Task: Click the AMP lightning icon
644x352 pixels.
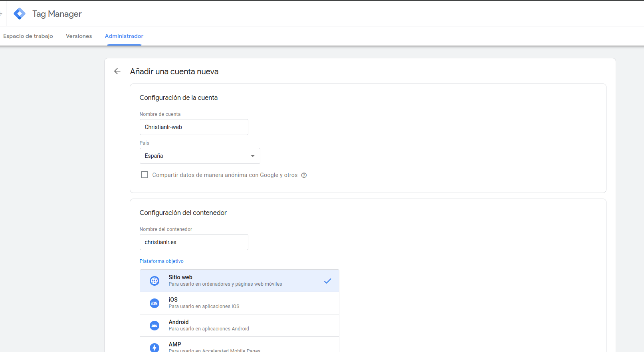Action: [x=155, y=348]
